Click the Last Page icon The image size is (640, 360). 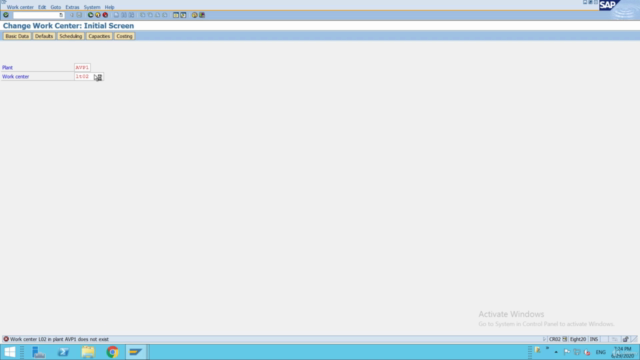[x=164, y=15]
